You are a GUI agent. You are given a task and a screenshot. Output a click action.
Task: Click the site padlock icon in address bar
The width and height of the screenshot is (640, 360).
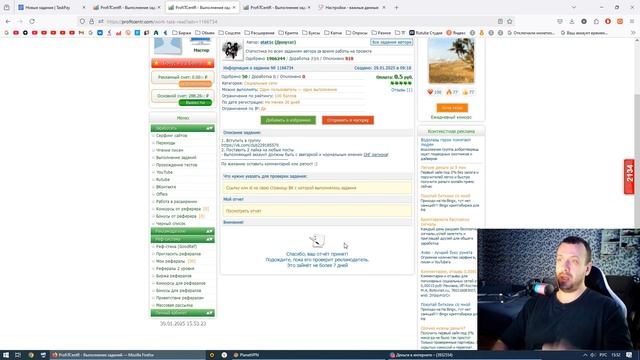[91, 21]
